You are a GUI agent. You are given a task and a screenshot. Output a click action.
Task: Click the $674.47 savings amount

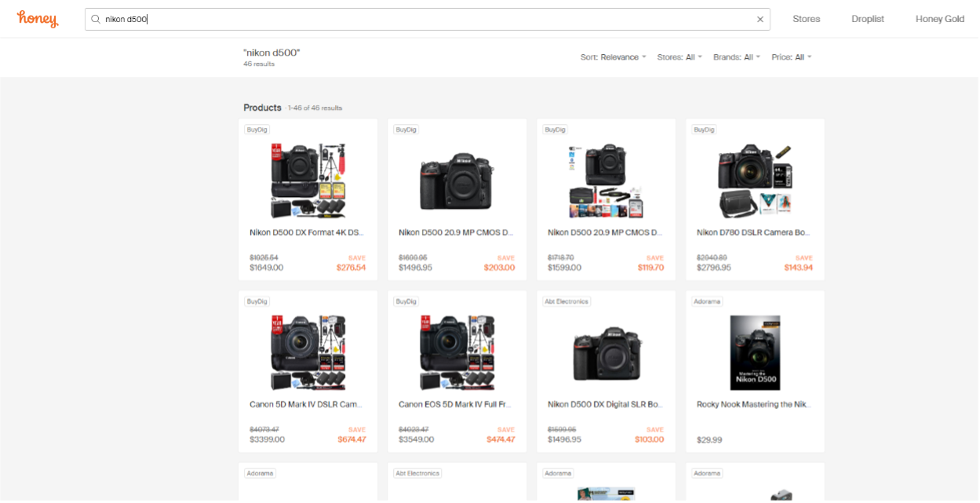pyautogui.click(x=352, y=439)
